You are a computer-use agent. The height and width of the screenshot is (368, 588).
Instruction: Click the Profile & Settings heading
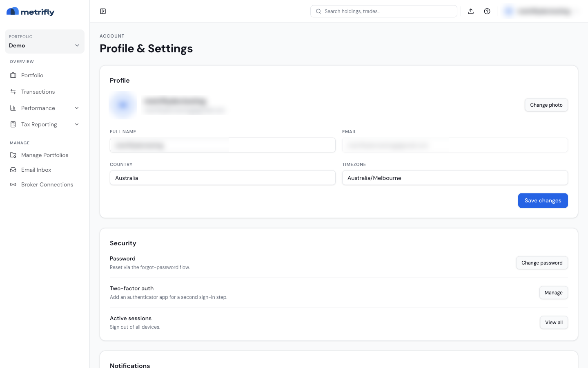[146, 49]
